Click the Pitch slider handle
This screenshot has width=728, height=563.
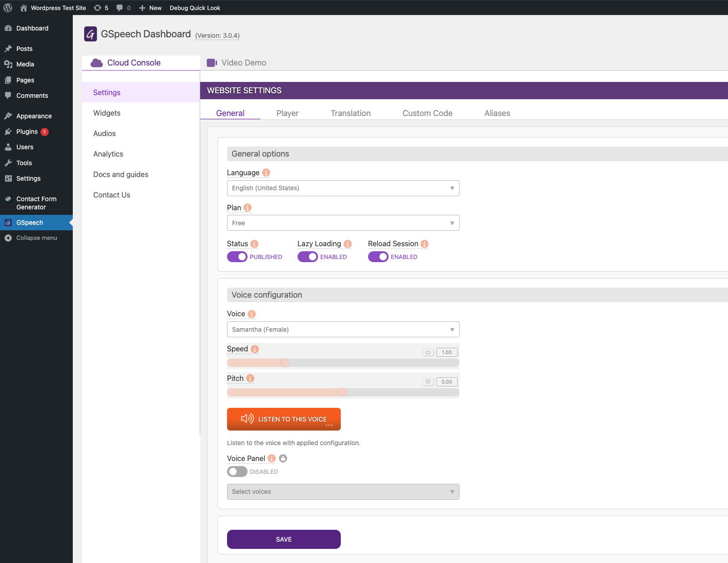343,392
